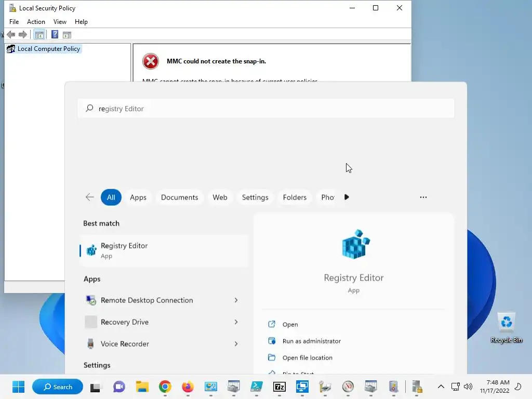Screen dimensions: 532x399
Task: Click the taskbar Search button
Action: [58, 387]
